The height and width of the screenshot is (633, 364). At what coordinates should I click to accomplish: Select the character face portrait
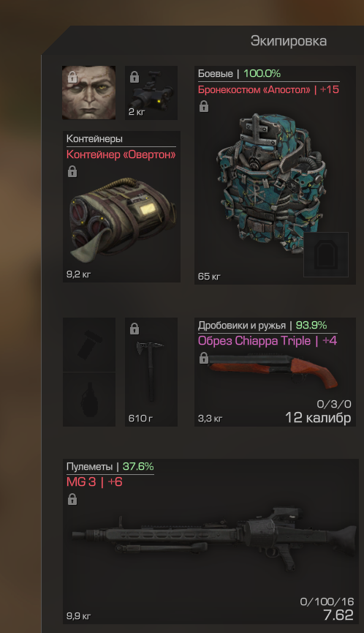coord(88,93)
